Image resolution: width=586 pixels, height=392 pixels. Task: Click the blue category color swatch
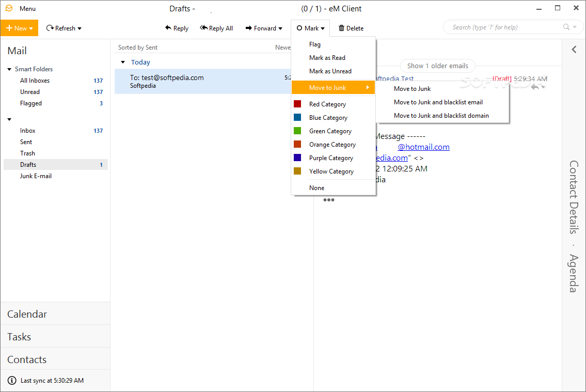coord(297,117)
